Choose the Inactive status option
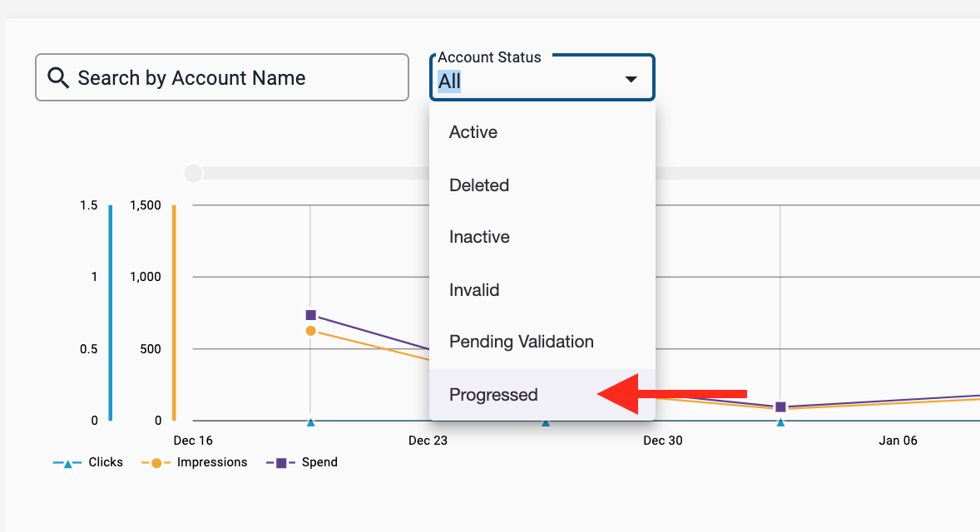 coord(479,238)
